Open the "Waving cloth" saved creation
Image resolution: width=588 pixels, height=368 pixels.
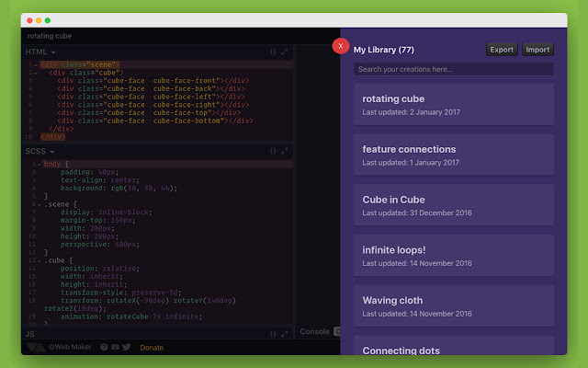coord(453,305)
